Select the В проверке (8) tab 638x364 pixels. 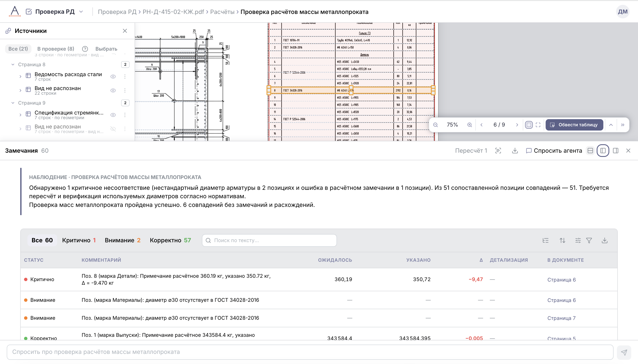(55, 49)
